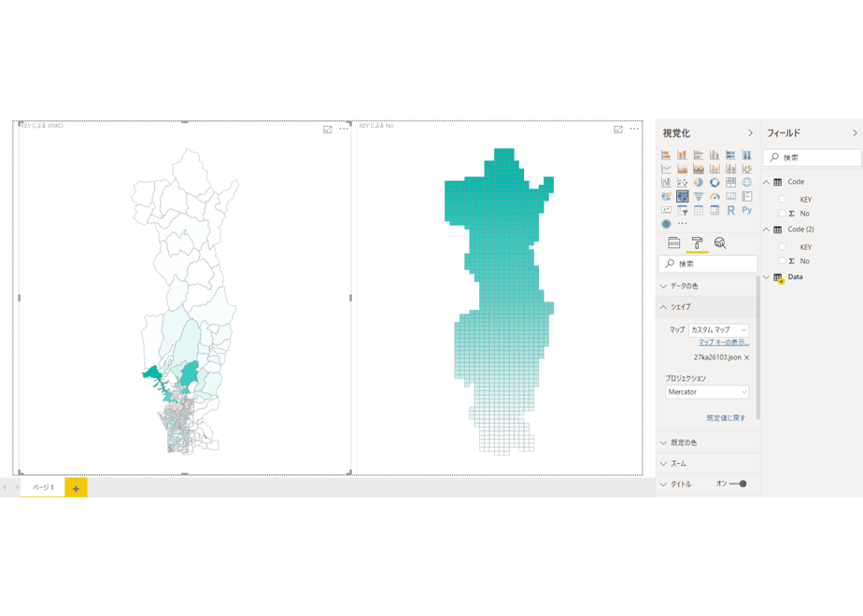863x616 pixels.
Task: Open the Mercator projection dropdown
Action: click(707, 392)
